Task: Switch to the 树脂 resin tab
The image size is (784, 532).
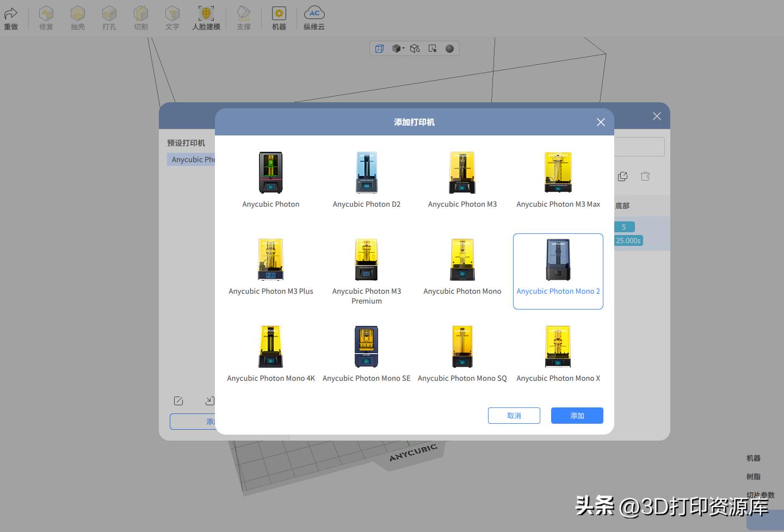Action: point(753,476)
